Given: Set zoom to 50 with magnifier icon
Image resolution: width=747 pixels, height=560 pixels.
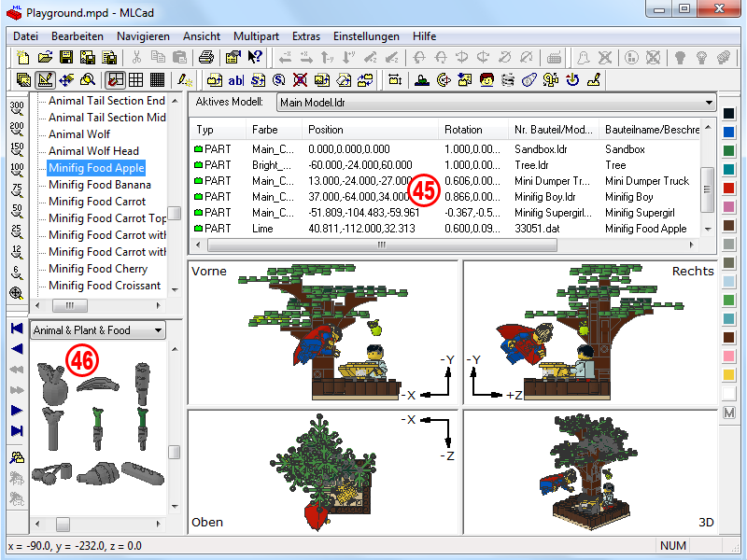Looking at the screenshot, I should tap(17, 211).
